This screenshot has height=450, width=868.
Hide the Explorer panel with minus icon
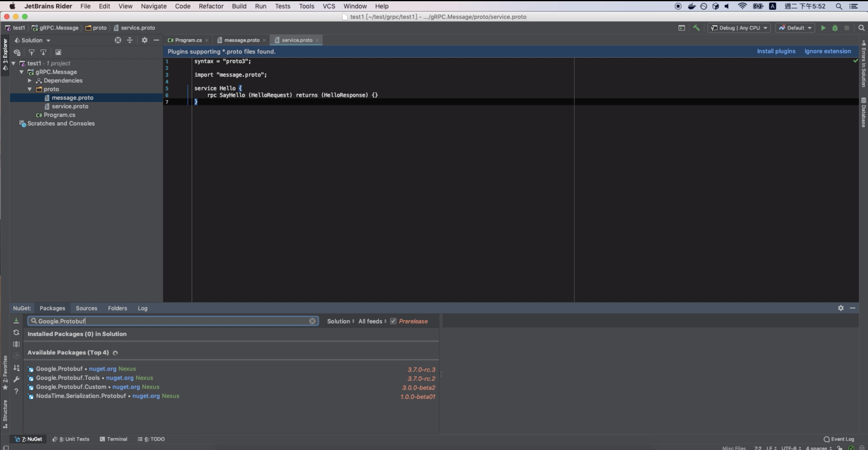pos(156,40)
